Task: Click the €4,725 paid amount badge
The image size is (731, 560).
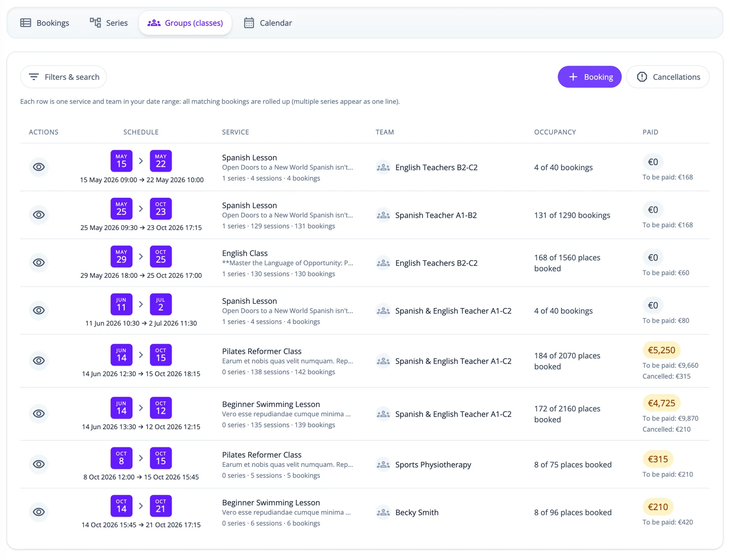Action: point(661,403)
